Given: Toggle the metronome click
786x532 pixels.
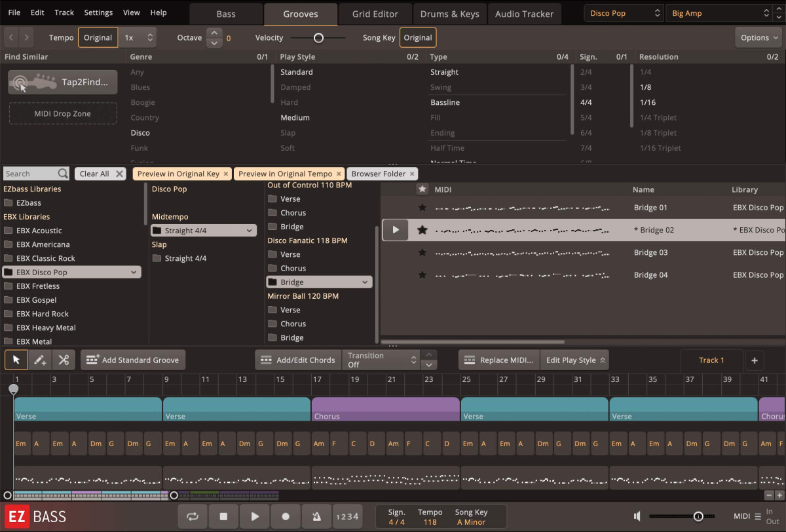Looking at the screenshot, I should point(316,516).
